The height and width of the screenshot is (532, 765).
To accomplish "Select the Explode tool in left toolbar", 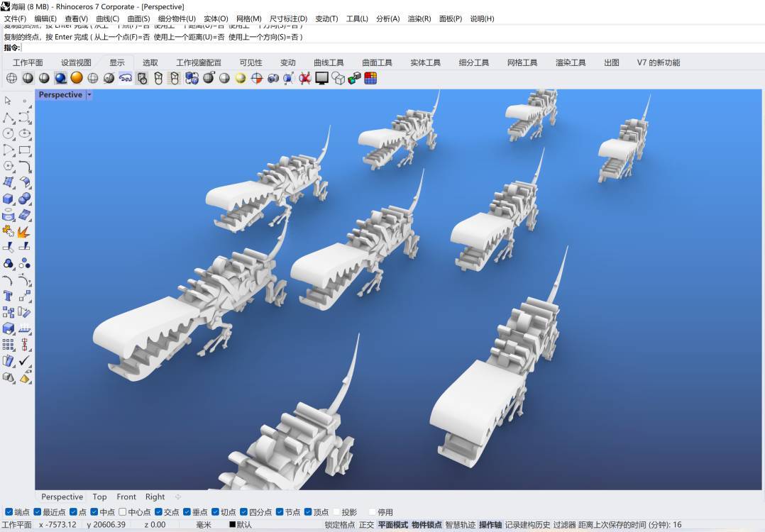I will [x=24, y=231].
